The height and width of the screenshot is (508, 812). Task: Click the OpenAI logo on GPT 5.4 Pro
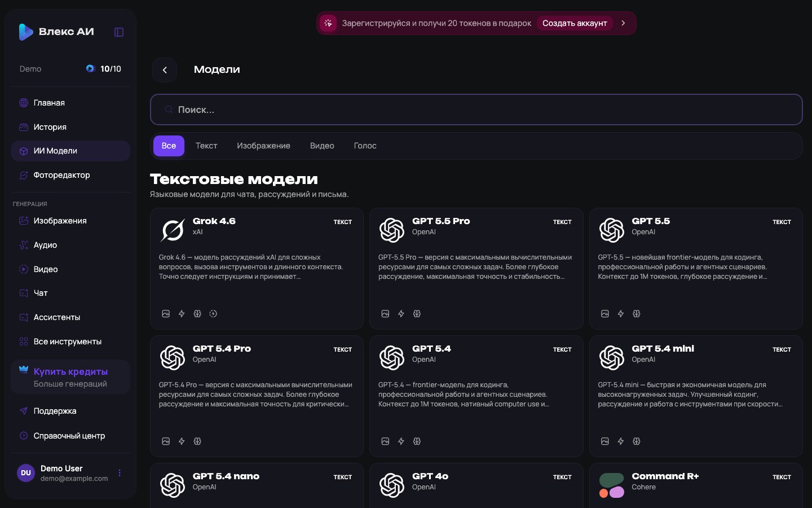pos(173,358)
